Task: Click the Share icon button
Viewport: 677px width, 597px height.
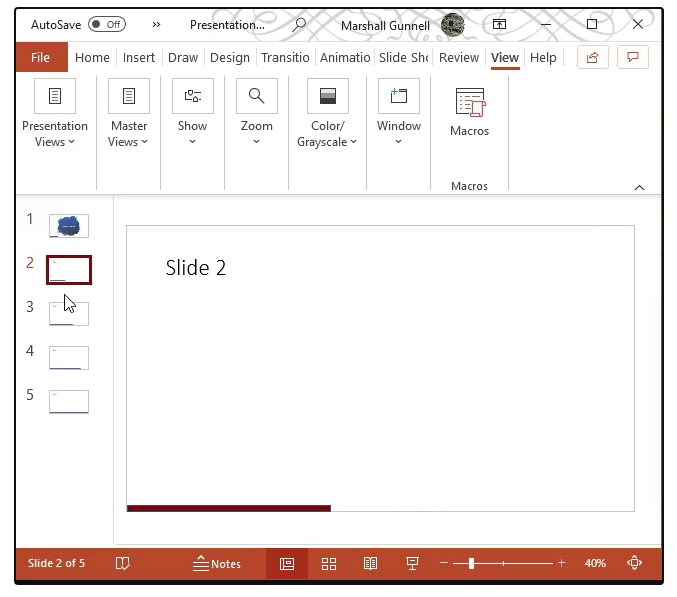Action: pos(593,57)
